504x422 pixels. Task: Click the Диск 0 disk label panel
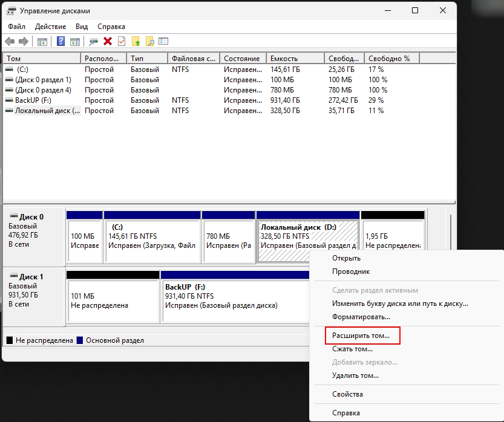34,237
